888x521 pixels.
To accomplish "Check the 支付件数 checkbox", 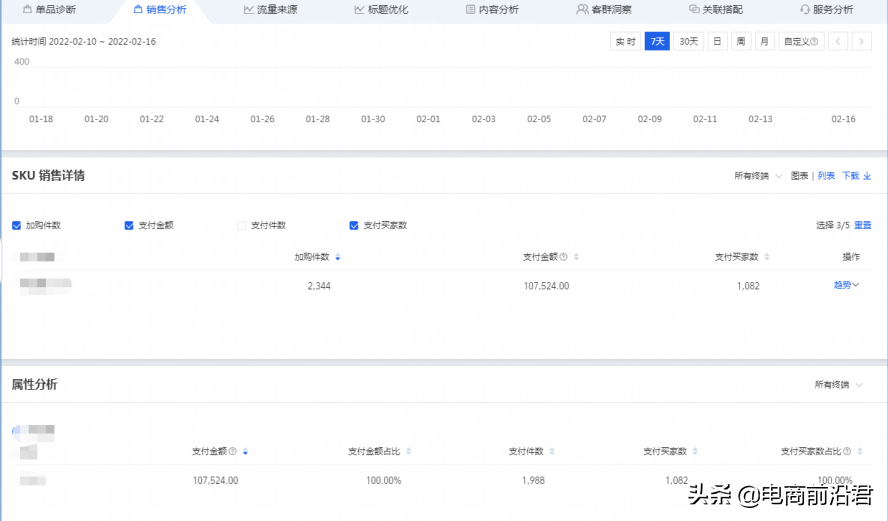I will tap(241, 225).
